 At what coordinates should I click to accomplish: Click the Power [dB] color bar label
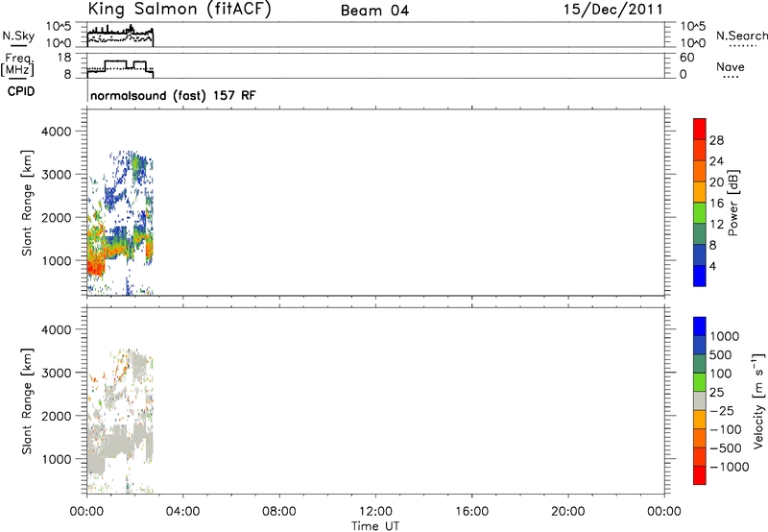[732, 203]
